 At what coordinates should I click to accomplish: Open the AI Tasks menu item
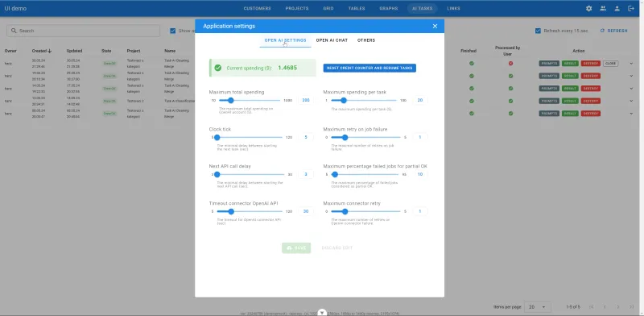tap(422, 8)
